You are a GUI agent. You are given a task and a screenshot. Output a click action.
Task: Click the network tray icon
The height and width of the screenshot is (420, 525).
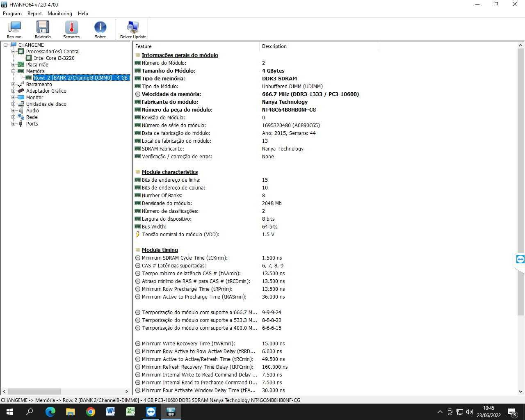pyautogui.click(x=460, y=412)
